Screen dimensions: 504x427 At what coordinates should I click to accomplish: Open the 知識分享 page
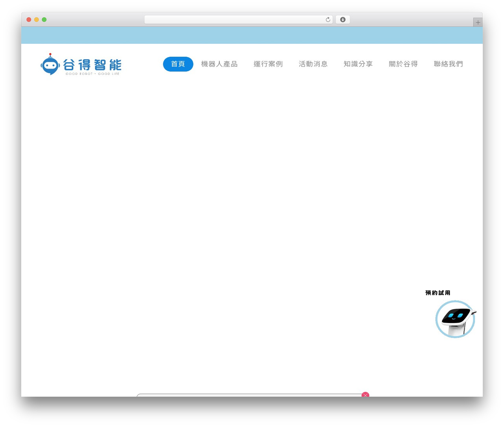coord(358,64)
